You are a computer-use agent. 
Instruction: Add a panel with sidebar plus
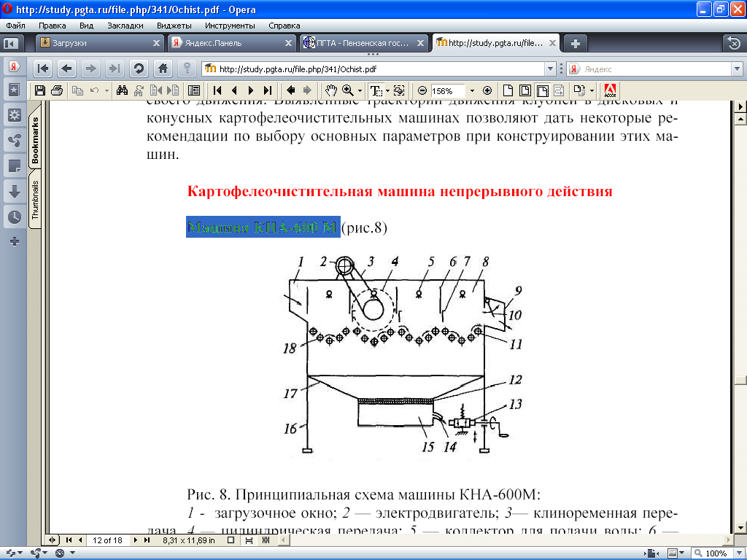coord(15,241)
